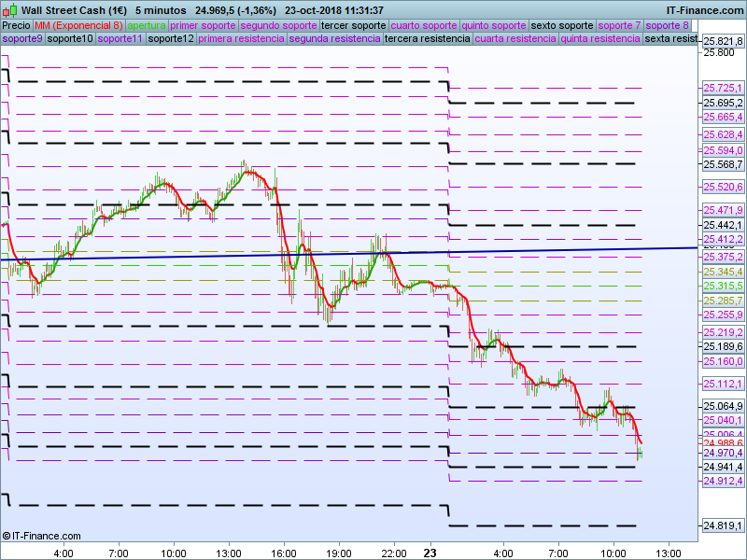Click soporte 8 label
The height and width of the screenshot is (560, 747).
pos(667,25)
